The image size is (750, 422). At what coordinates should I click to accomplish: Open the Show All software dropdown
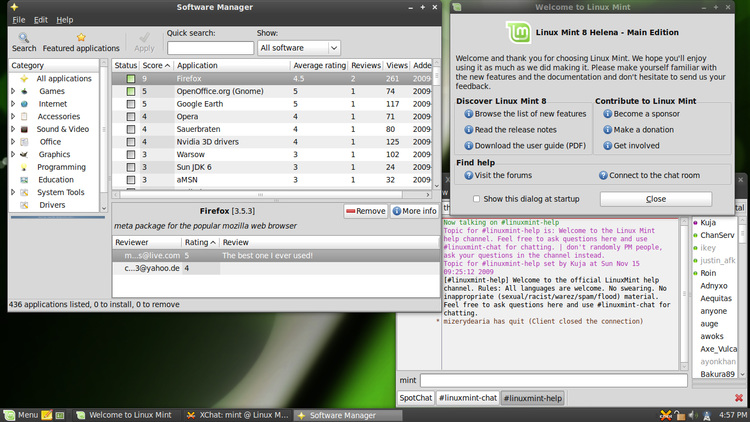[x=299, y=48]
